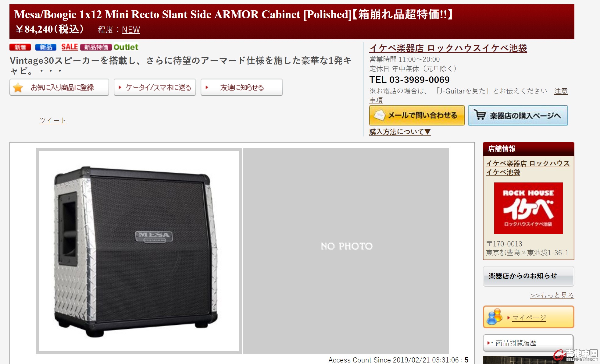Open the NEW condition link
This screenshot has width=600, height=364.
tap(131, 30)
